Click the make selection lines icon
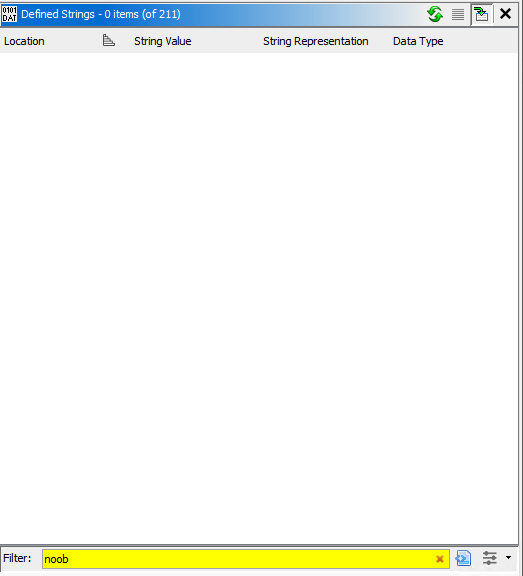 click(x=458, y=15)
